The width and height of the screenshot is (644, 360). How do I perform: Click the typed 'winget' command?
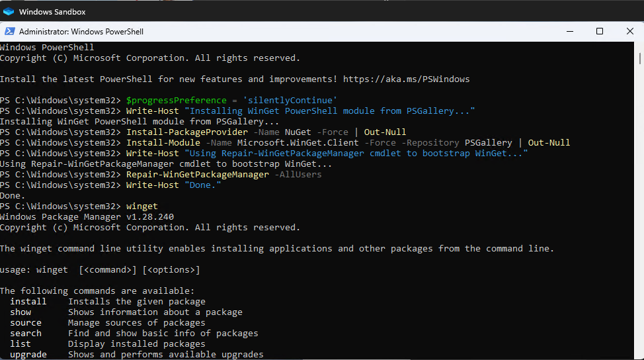point(141,206)
